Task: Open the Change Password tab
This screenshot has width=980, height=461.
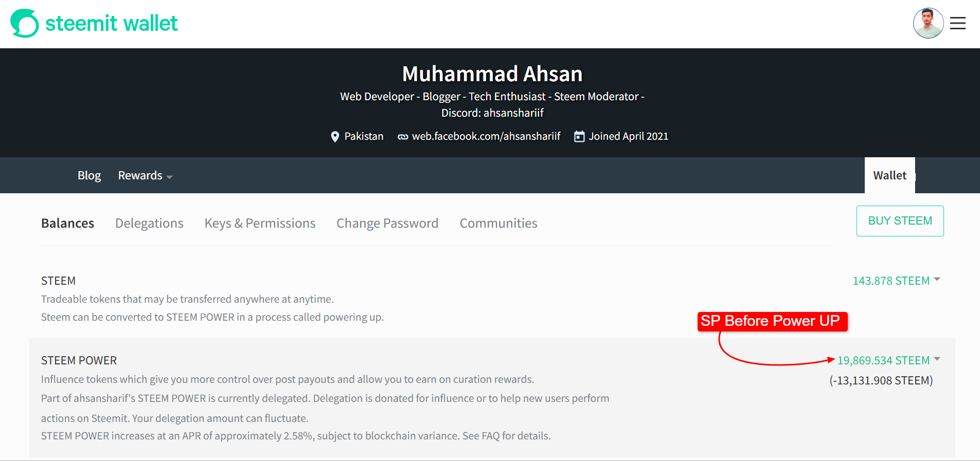Action: [387, 223]
